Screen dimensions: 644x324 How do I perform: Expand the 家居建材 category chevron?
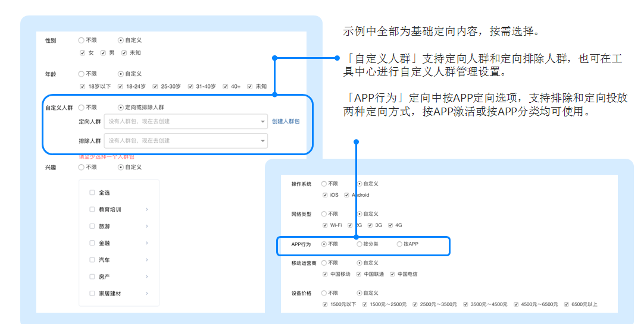pyautogui.click(x=146, y=294)
